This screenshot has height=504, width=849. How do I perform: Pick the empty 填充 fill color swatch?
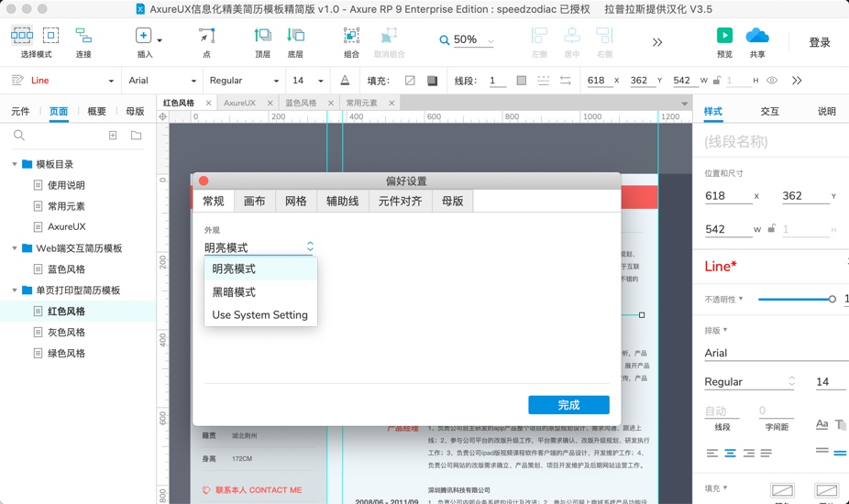tap(410, 81)
